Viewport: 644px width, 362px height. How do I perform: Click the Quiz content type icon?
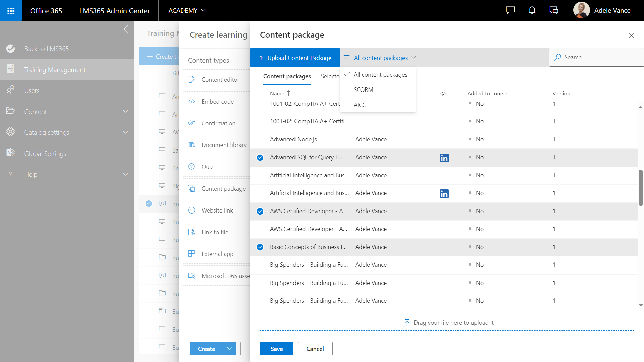[192, 167]
